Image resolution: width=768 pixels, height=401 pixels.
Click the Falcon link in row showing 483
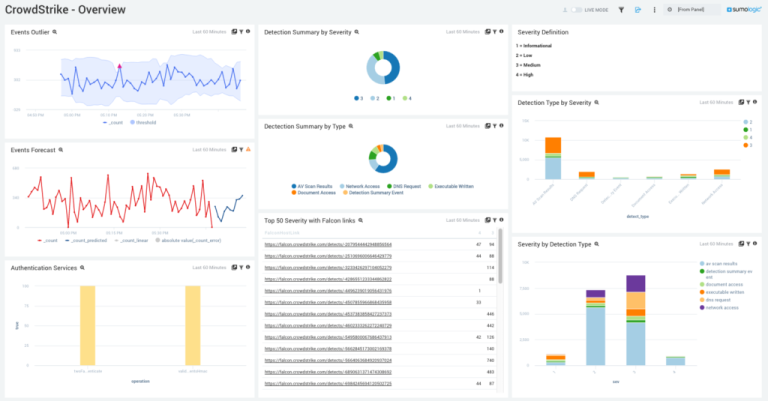tap(328, 372)
